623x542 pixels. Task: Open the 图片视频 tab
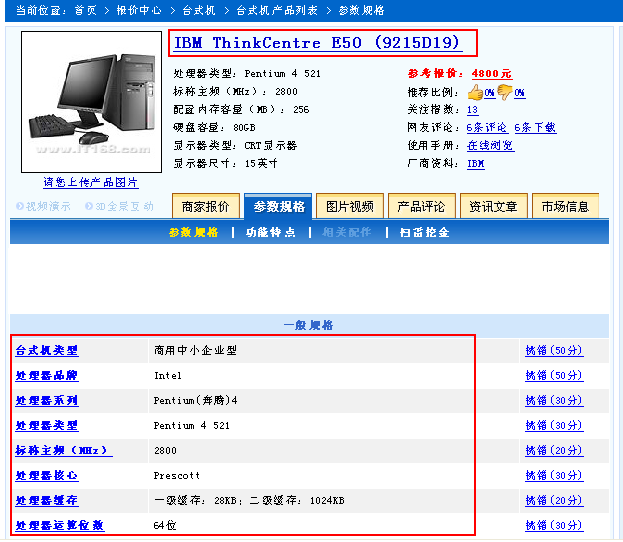click(x=349, y=207)
